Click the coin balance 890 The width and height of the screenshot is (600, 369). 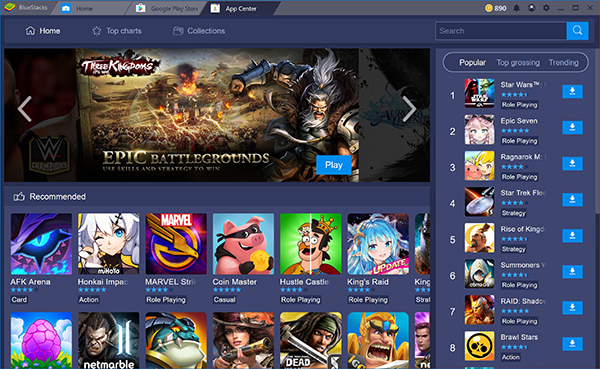[x=496, y=8]
